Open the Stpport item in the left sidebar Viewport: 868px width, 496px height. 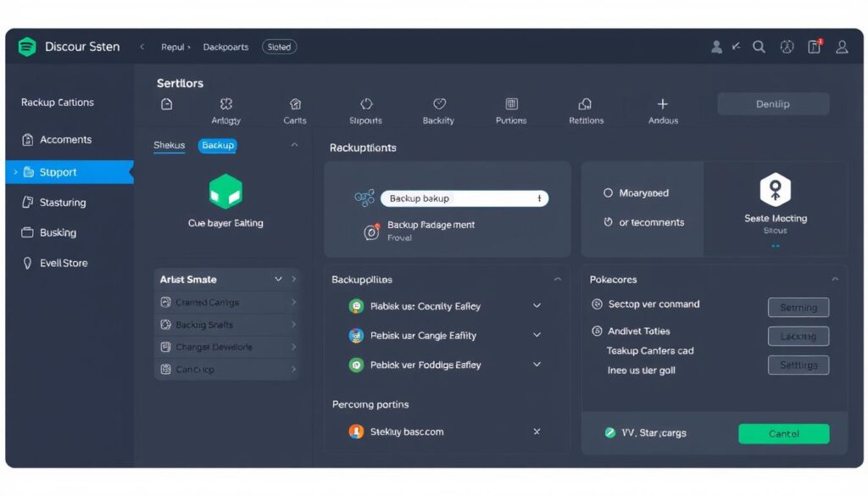pos(59,172)
